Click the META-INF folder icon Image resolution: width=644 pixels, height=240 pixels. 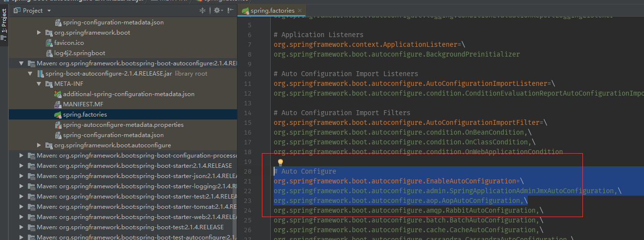[49, 84]
